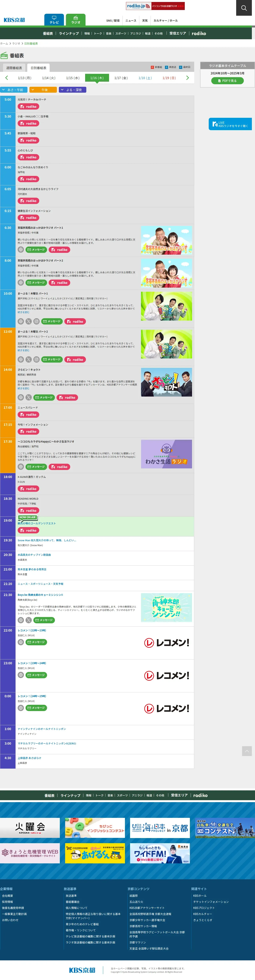The height and width of the screenshot is (980, 255).
Task: Click the KBS京都 footer logo
Action: point(82,970)
